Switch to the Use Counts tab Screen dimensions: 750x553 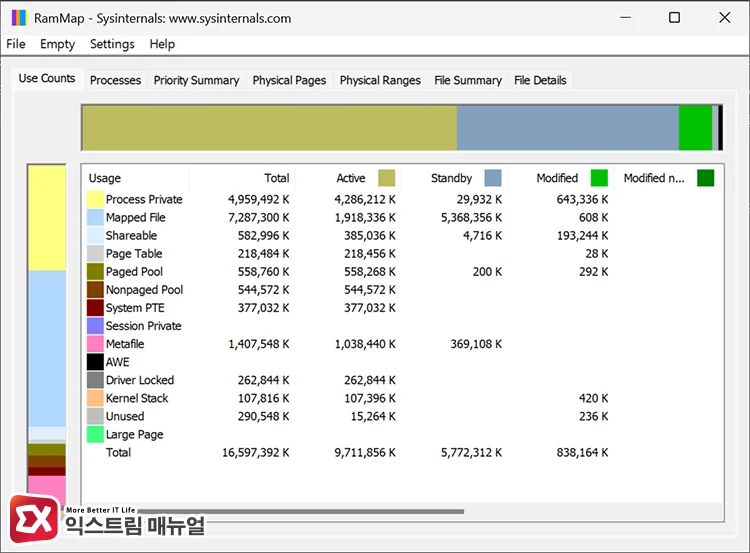[47, 78]
